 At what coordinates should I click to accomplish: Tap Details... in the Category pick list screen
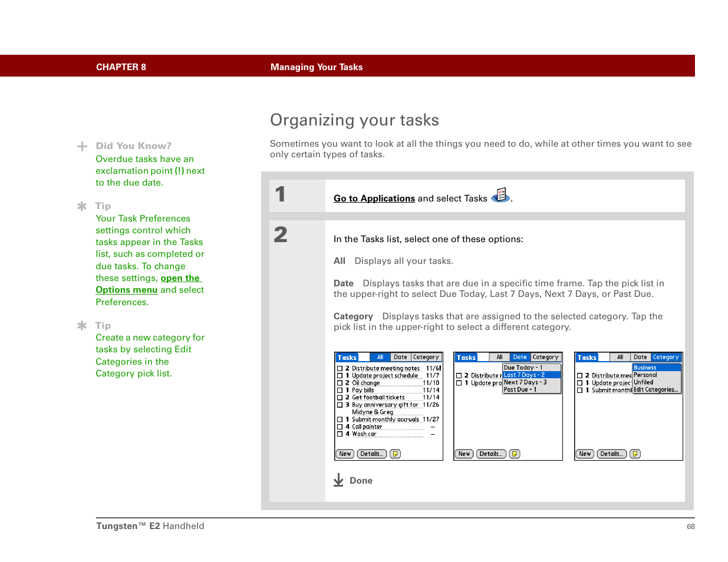tap(611, 454)
